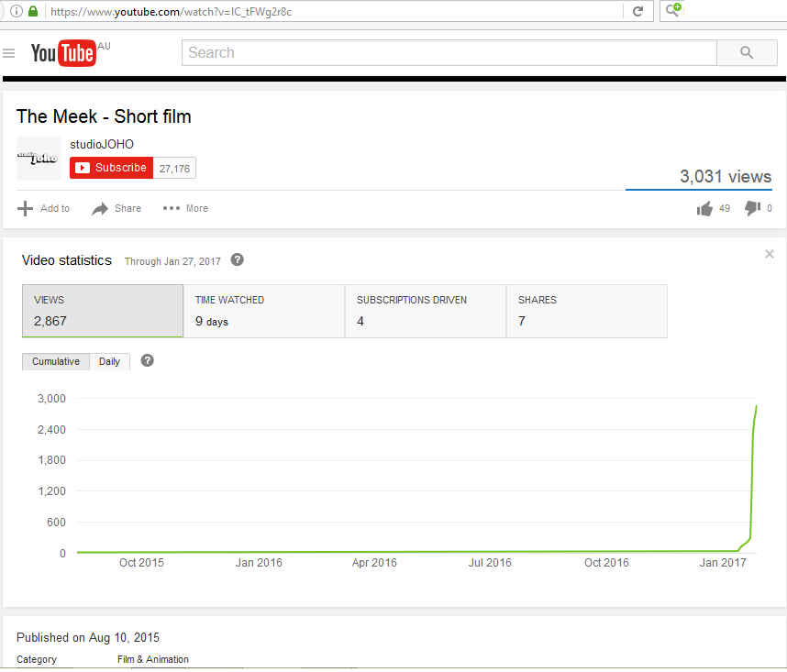Click Add to playlist button

tap(44, 208)
